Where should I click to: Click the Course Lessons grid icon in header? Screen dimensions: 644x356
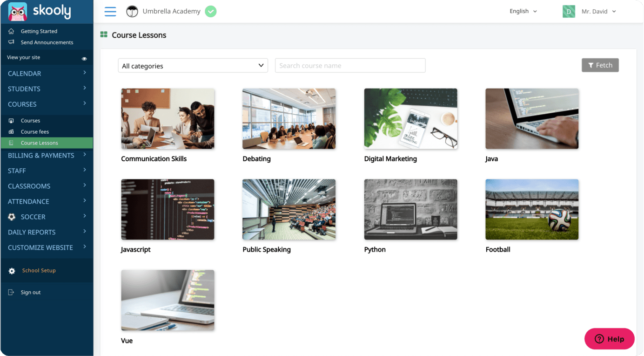pyautogui.click(x=103, y=34)
